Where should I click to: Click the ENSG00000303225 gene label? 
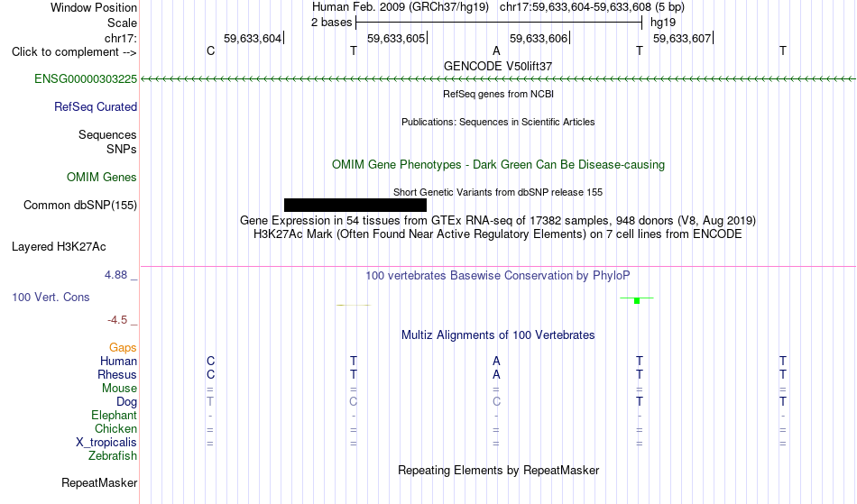coord(86,78)
